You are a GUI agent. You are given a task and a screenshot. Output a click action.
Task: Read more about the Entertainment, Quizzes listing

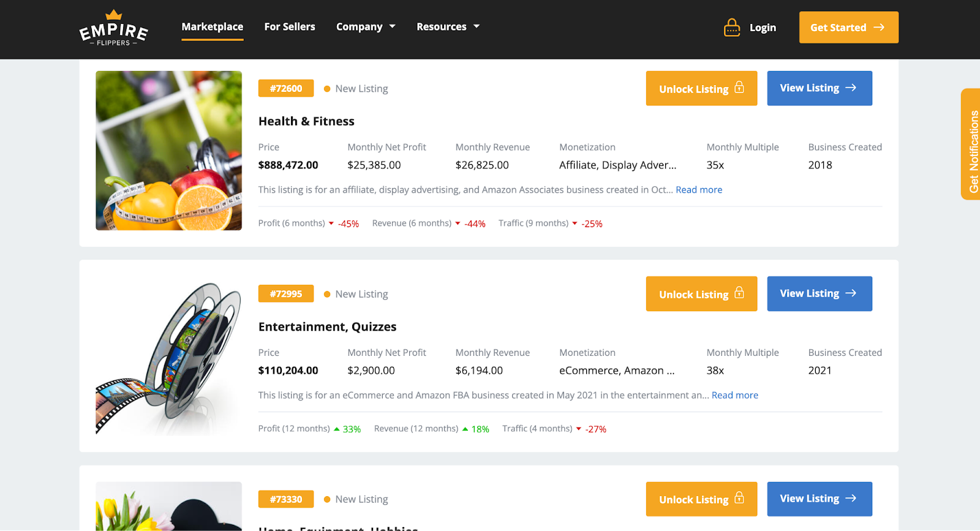point(734,396)
